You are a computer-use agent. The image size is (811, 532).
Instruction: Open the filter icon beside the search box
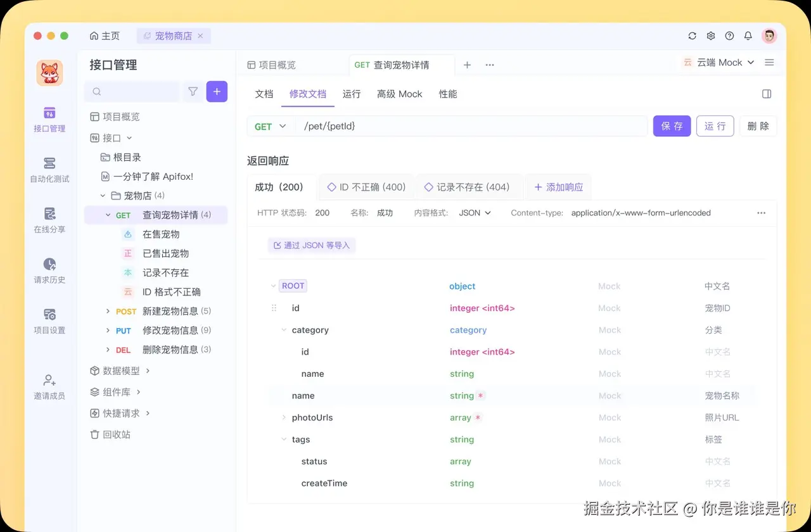point(193,91)
